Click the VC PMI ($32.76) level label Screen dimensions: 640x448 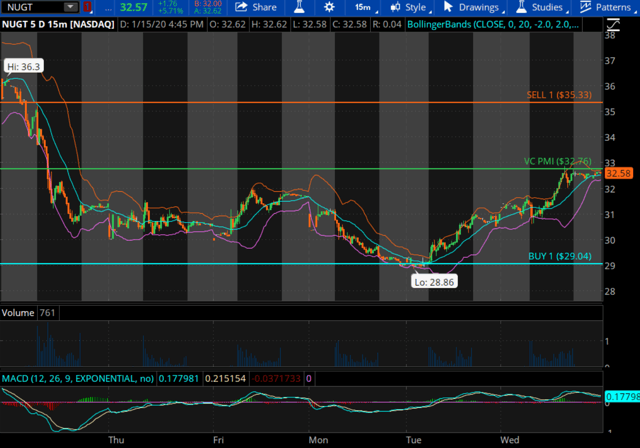click(558, 161)
